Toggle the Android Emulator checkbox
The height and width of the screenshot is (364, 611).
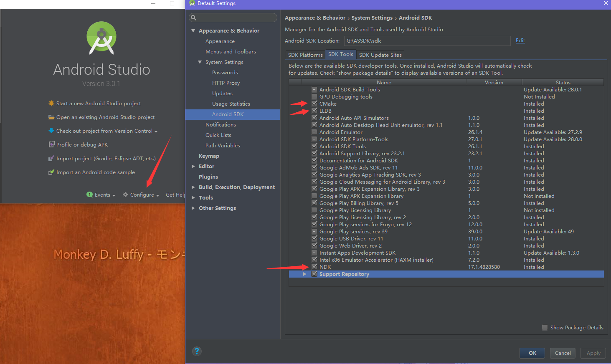(x=314, y=132)
